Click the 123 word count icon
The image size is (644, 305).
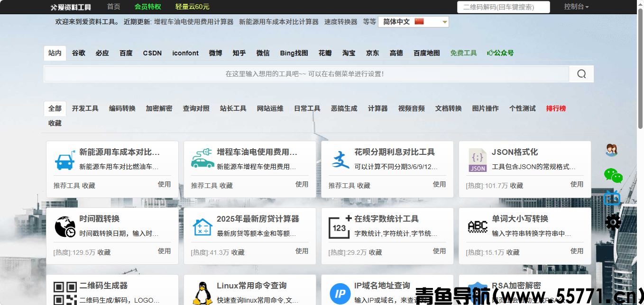pyautogui.click(x=340, y=226)
